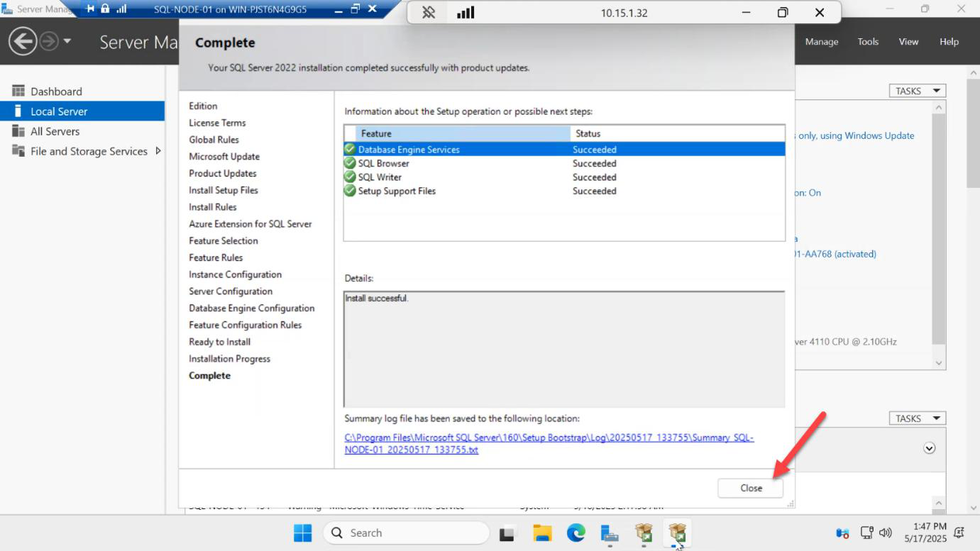This screenshot has height=551, width=980.
Task: Open the lower TASKS dropdown
Action: pos(918,418)
